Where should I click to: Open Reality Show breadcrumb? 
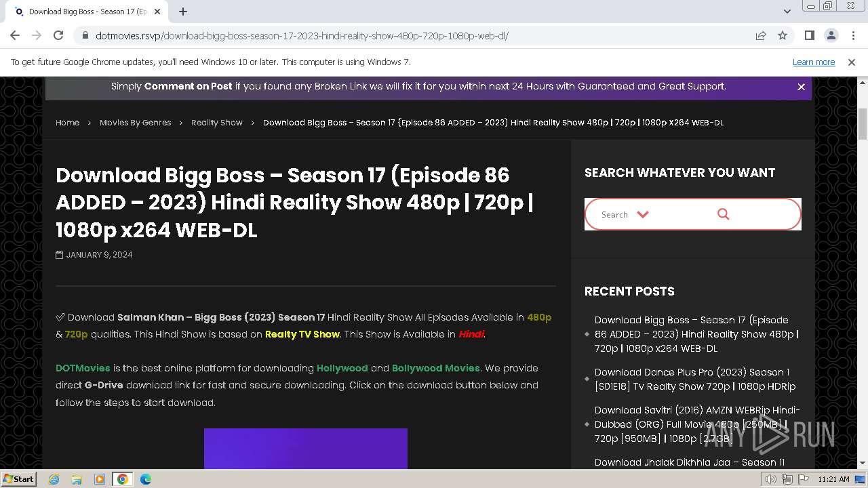tap(217, 123)
